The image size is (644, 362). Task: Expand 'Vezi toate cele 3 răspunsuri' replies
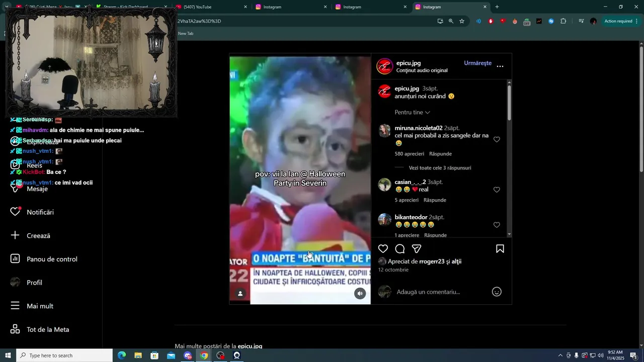tap(440, 168)
